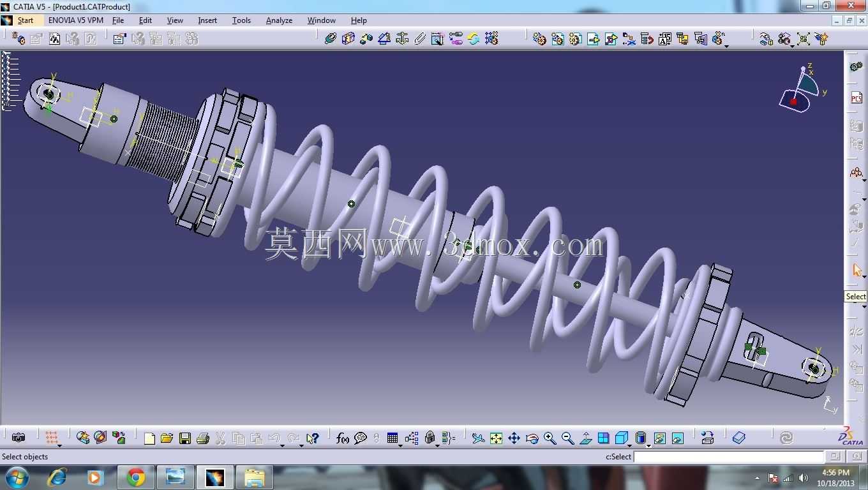Screen dimensions: 868x490
Task: Click the Selective Load icon
Action: point(682,39)
